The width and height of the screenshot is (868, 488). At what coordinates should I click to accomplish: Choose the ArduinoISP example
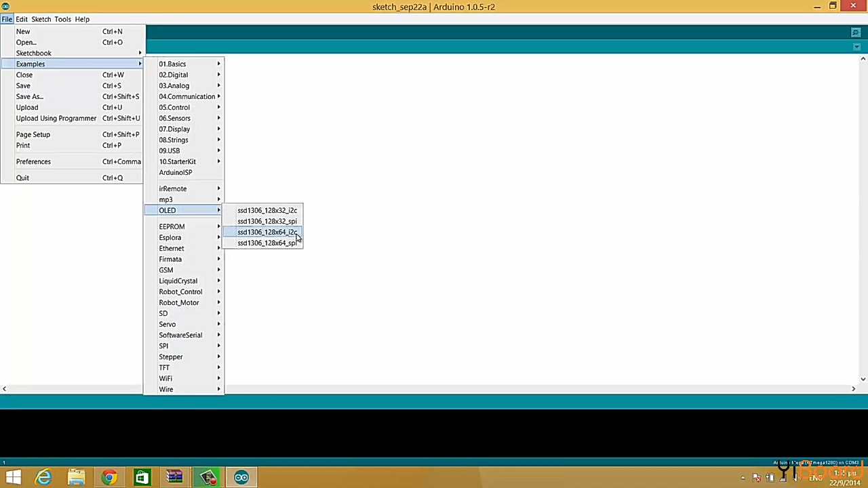click(176, 172)
